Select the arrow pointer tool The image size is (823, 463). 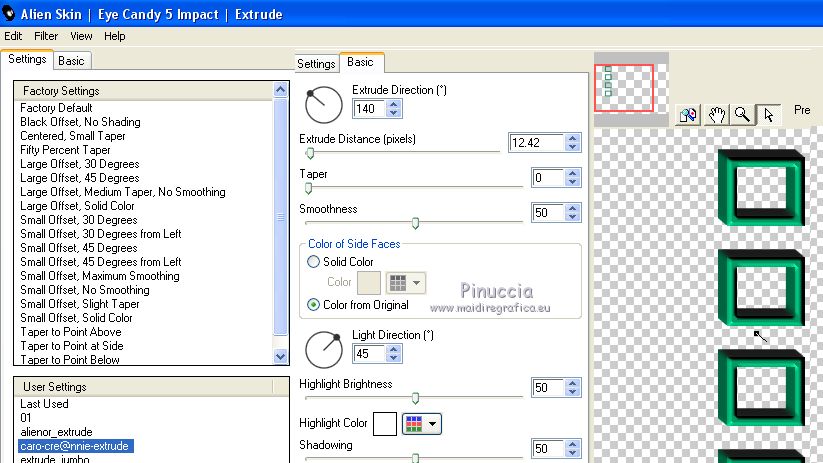coord(768,114)
